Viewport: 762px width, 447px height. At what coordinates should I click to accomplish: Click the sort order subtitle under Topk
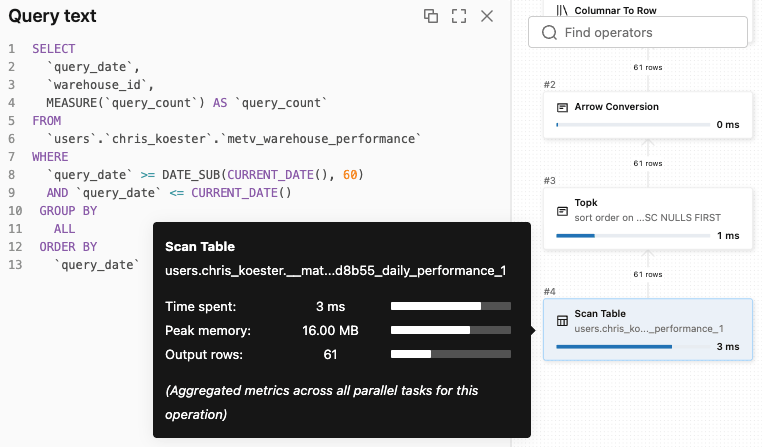coord(647,218)
